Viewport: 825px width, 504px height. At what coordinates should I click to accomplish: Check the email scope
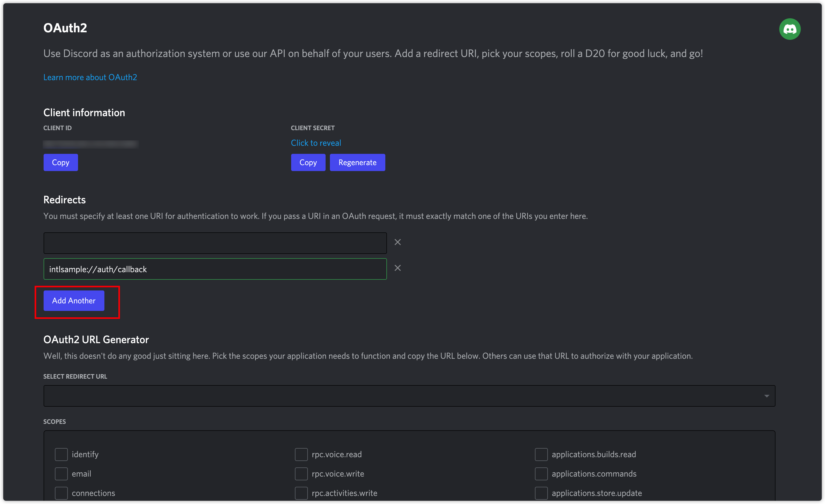pos(61,474)
